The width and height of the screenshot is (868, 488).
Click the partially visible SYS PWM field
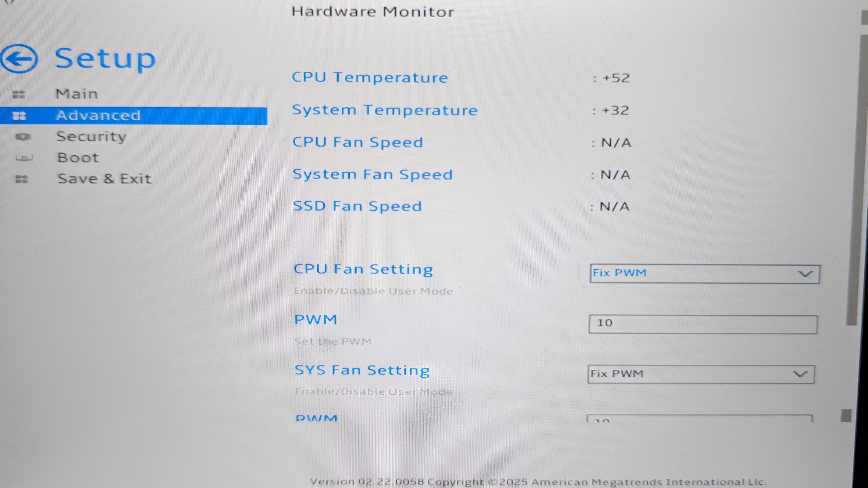pos(700,419)
